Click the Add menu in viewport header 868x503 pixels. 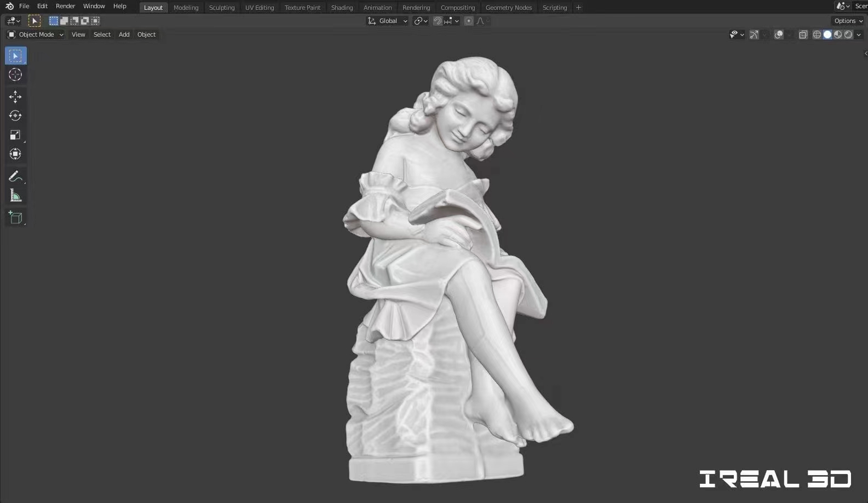click(x=124, y=34)
